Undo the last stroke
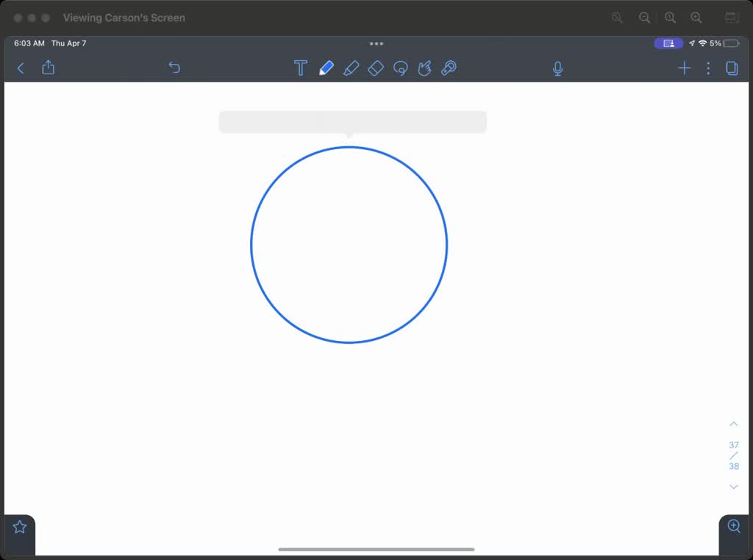This screenshot has width=753, height=560. coord(174,68)
